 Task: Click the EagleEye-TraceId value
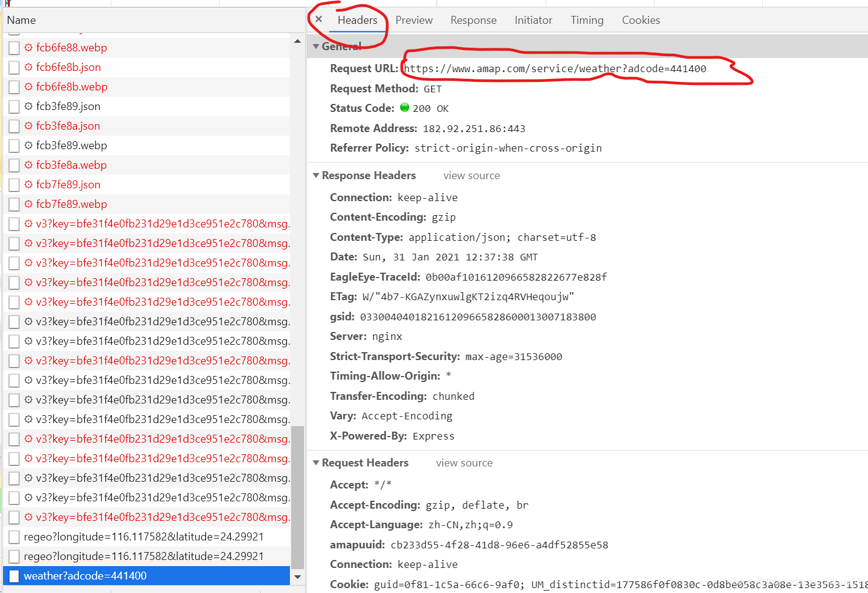coord(516,278)
